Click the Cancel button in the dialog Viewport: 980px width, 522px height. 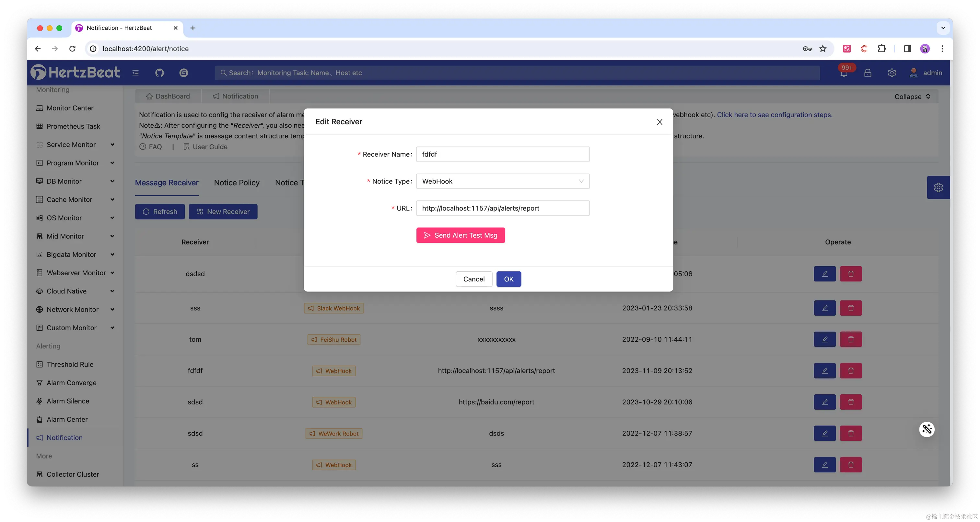(x=474, y=279)
